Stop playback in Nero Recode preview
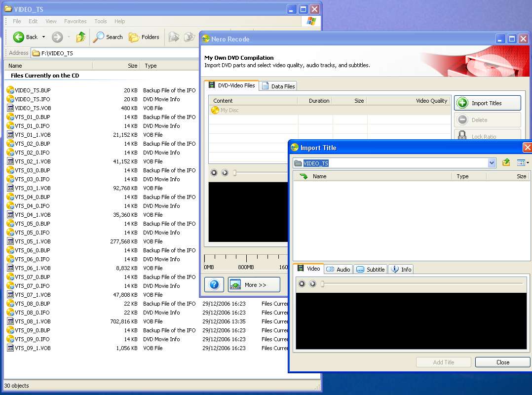The width and height of the screenshot is (532, 395). [x=214, y=173]
